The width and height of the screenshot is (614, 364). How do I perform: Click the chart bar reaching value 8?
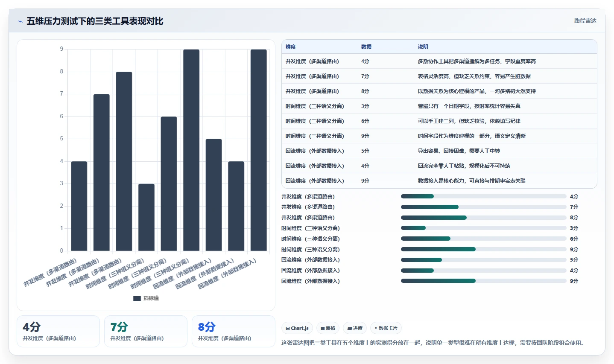[x=124, y=161]
